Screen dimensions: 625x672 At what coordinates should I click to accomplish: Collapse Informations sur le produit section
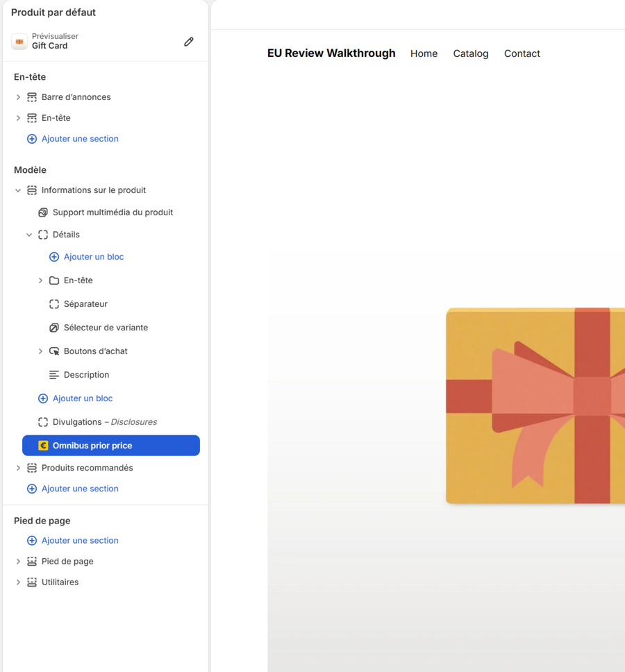[x=18, y=190]
